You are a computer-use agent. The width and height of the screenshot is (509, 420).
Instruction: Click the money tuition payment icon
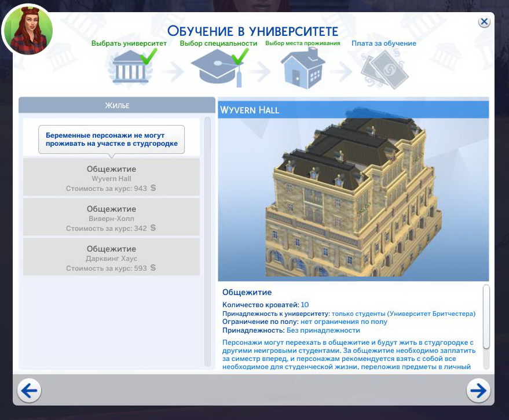tap(385, 70)
